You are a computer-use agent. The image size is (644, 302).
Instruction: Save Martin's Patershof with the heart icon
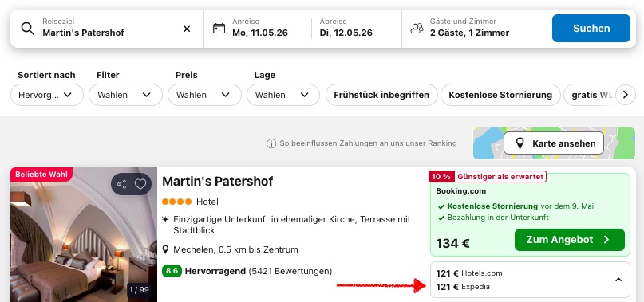click(x=140, y=184)
